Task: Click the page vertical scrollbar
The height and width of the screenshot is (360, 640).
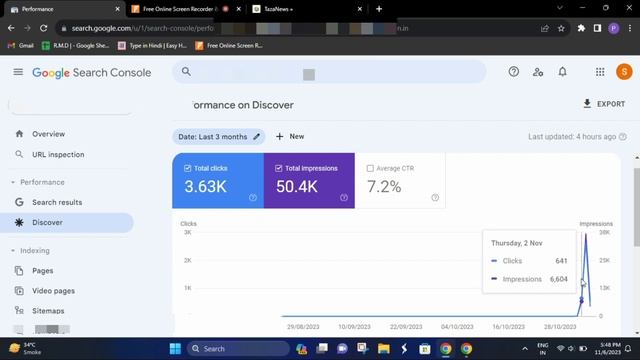Action: [637, 207]
